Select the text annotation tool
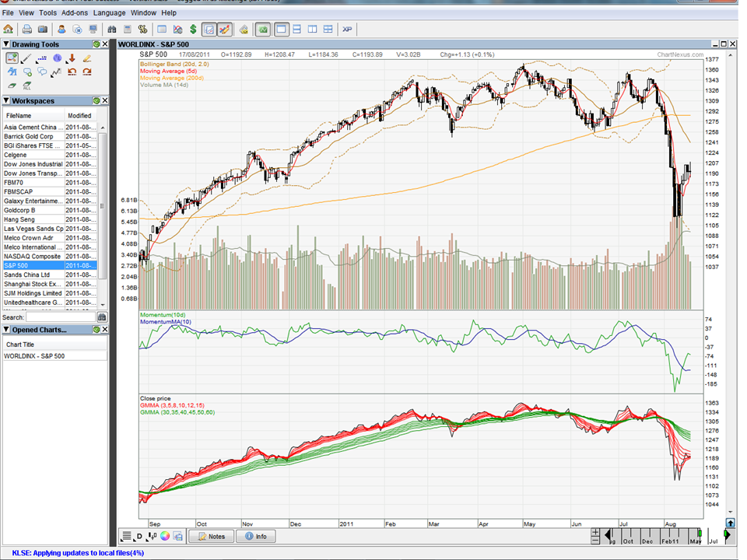This screenshot has width=747, height=560. (12, 71)
